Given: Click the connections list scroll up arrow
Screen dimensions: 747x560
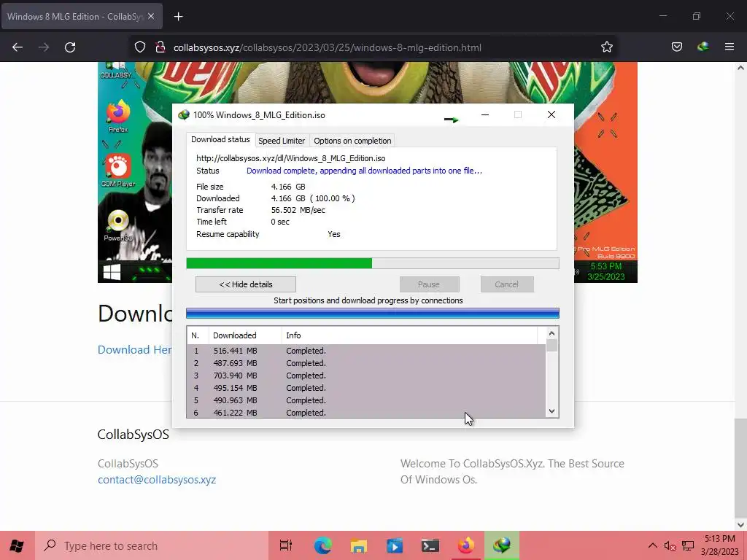Looking at the screenshot, I should (x=551, y=334).
